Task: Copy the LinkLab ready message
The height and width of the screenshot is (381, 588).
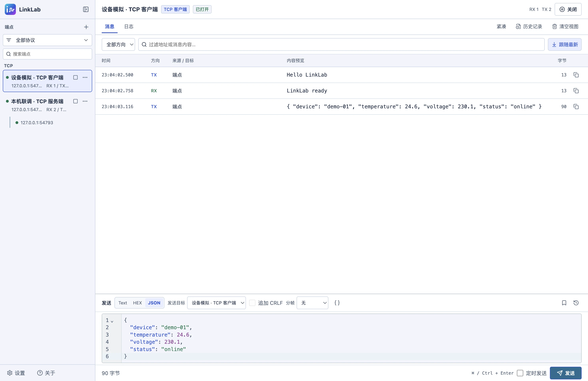Action: (576, 90)
